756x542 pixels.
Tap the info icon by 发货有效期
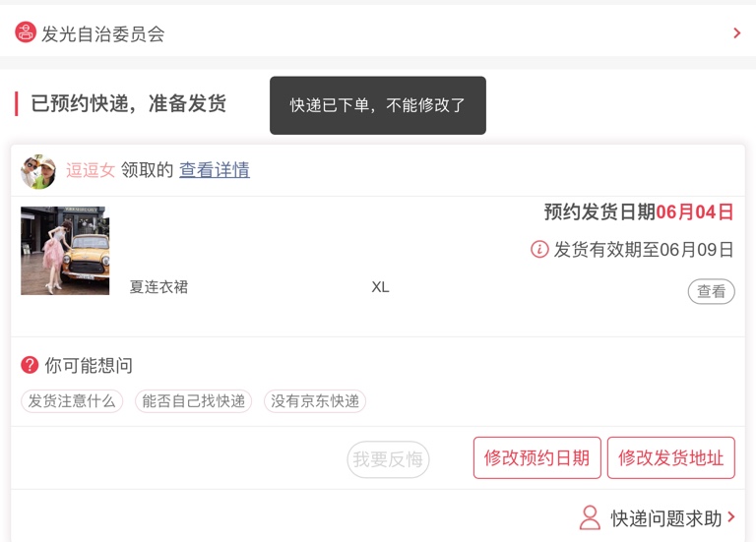point(539,250)
